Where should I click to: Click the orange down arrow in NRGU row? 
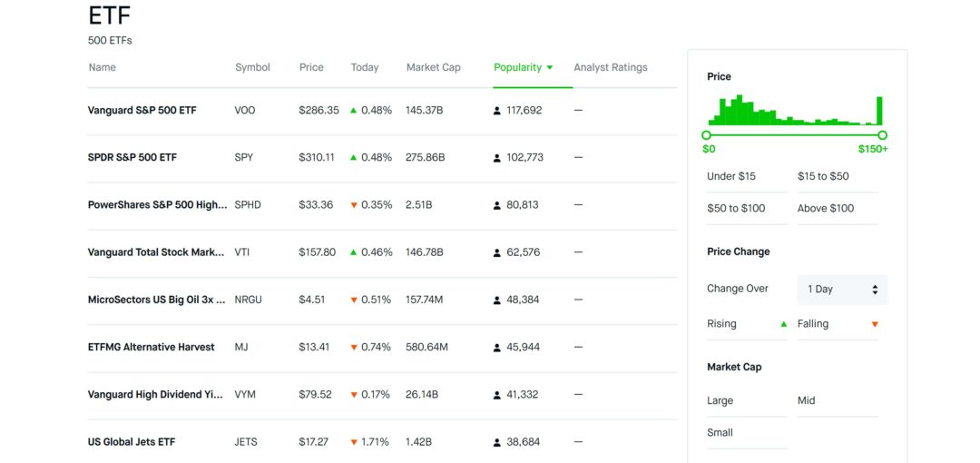[x=354, y=300]
